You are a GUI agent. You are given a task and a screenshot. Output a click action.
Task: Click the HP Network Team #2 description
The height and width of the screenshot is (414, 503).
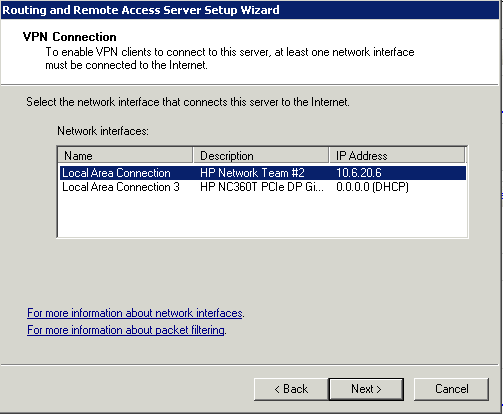coord(252,173)
